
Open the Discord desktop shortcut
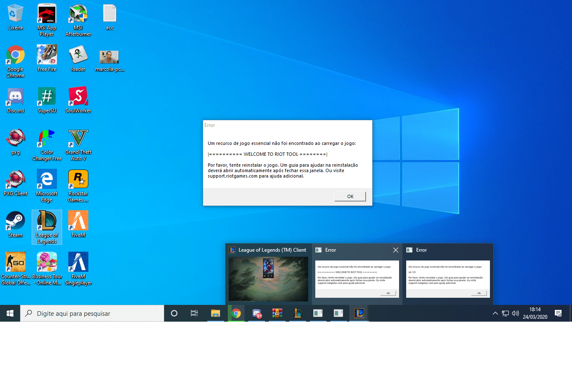point(15,100)
